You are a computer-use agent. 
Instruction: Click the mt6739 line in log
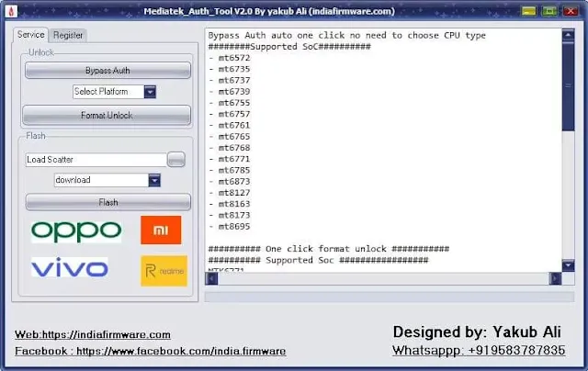[229, 92]
